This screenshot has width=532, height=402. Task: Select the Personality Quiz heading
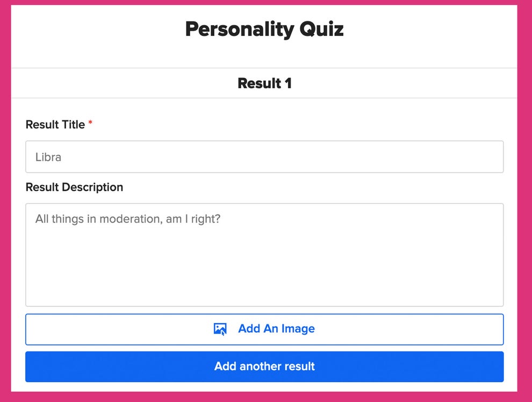(x=264, y=30)
